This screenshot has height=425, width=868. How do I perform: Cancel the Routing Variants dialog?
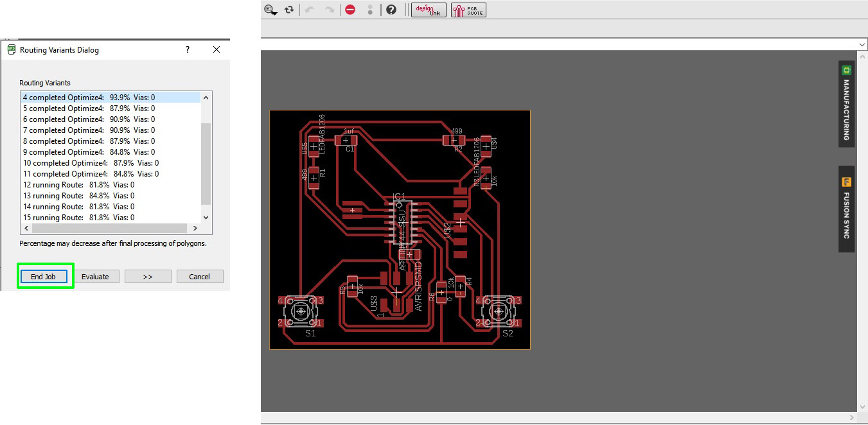pos(200,277)
